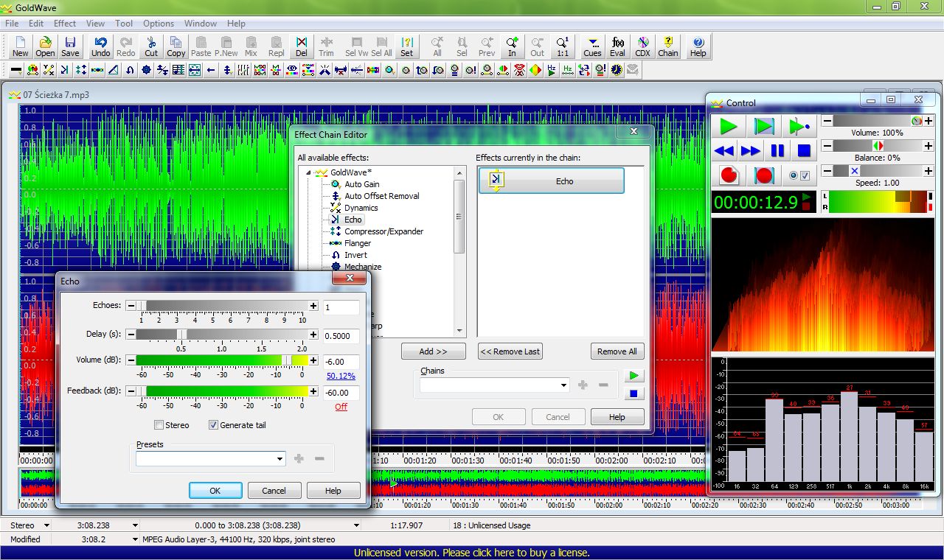The image size is (944, 560).
Task: Click the unlicensed version purchase banner
Action: tap(472, 553)
